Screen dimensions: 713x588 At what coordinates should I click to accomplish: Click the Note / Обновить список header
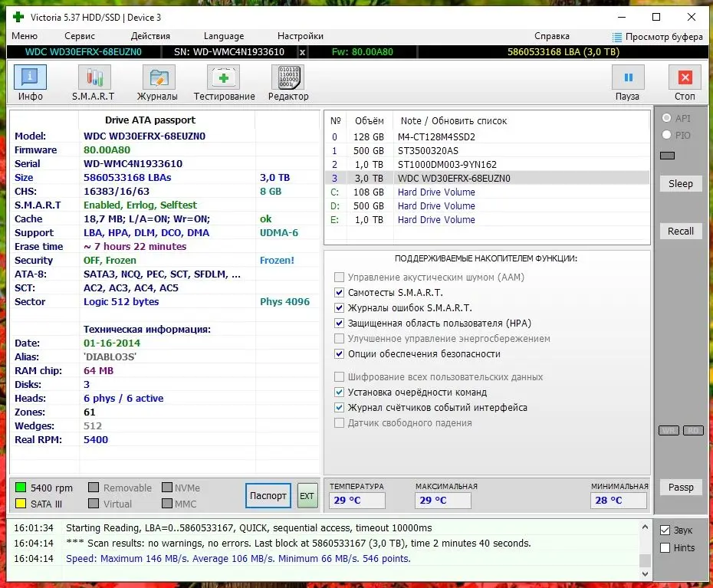(x=454, y=121)
